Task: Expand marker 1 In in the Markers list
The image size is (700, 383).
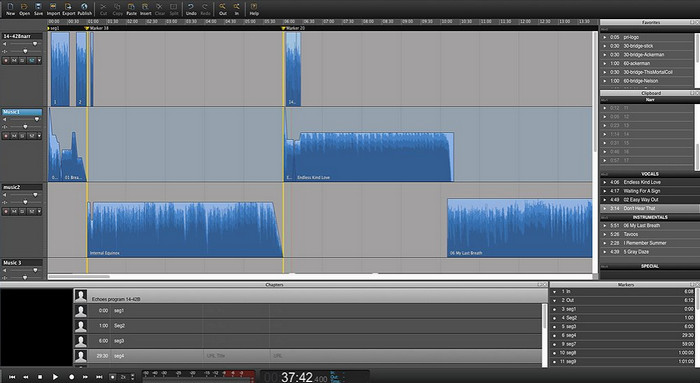Action: [x=554, y=291]
